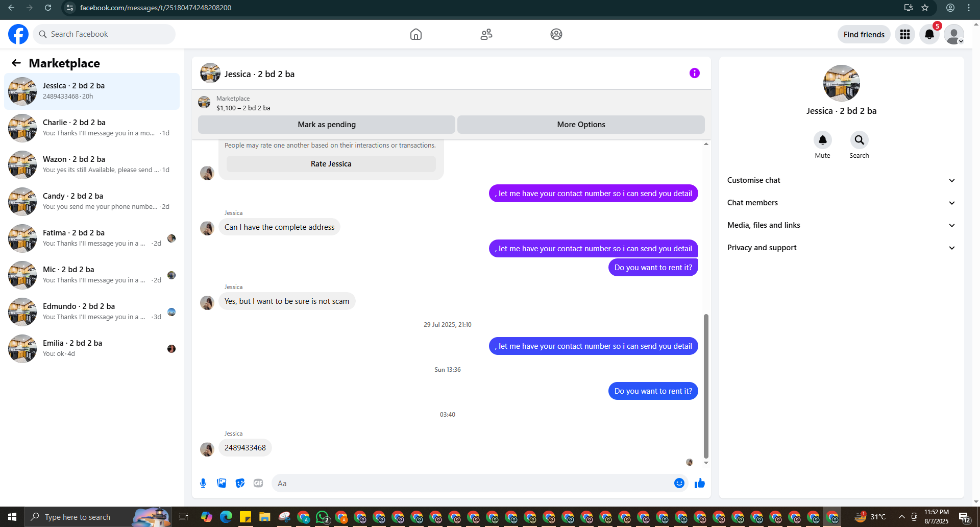This screenshot has height=527, width=980.
Task: Click Mark as pending button
Action: pyautogui.click(x=327, y=125)
